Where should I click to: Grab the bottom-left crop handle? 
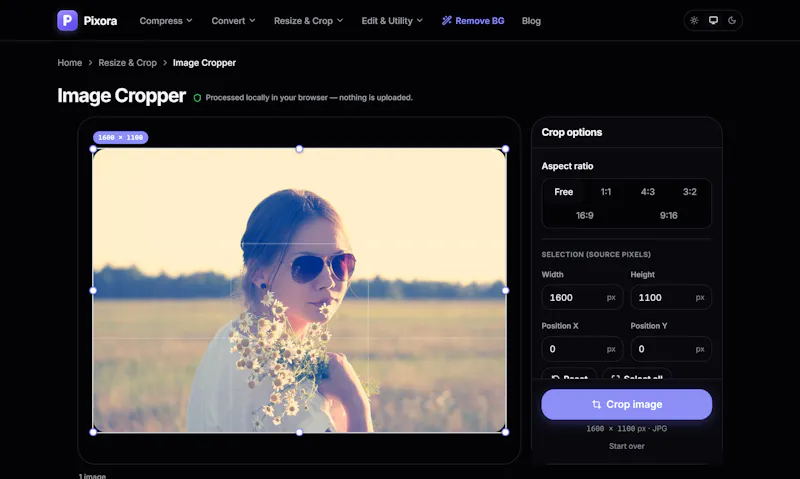93,432
